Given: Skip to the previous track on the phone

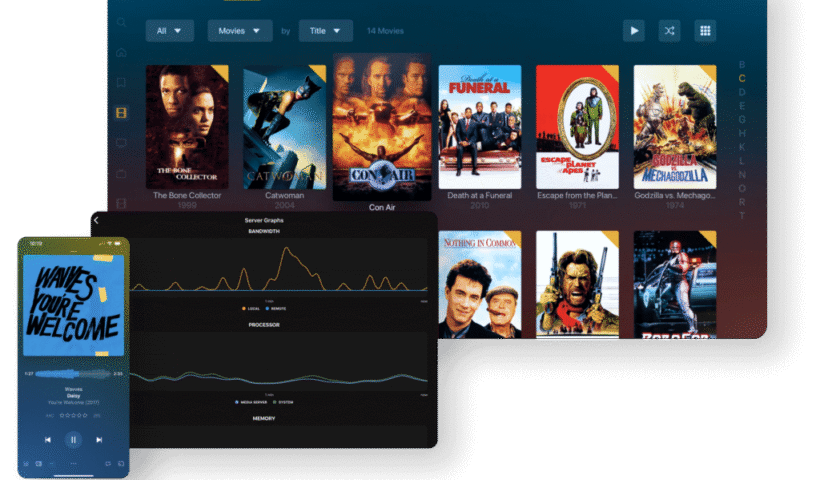Looking at the screenshot, I should [48, 440].
